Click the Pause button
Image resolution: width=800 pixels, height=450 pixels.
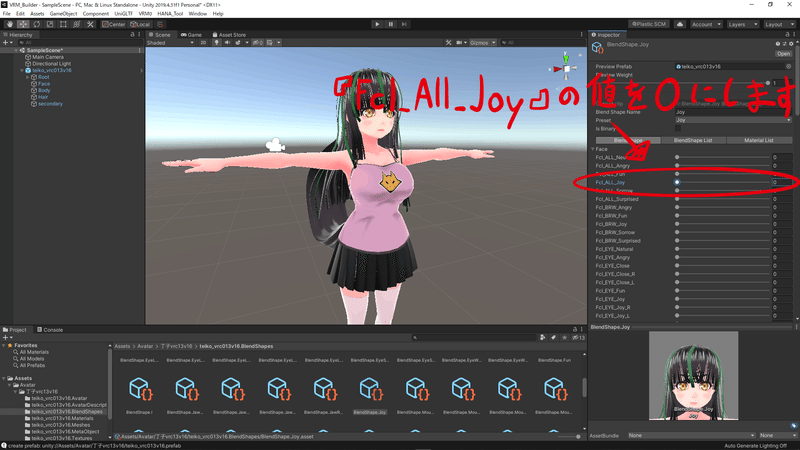pos(391,24)
